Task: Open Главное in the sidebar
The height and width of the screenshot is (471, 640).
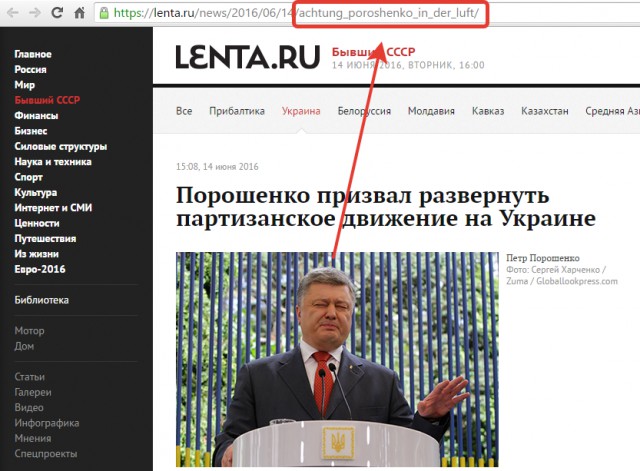Action: (33, 54)
